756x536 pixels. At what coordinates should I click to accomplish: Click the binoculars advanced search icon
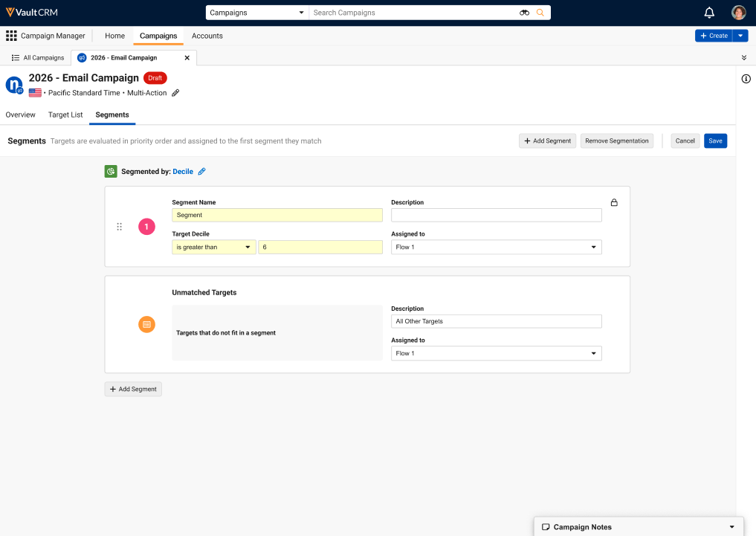pos(524,13)
